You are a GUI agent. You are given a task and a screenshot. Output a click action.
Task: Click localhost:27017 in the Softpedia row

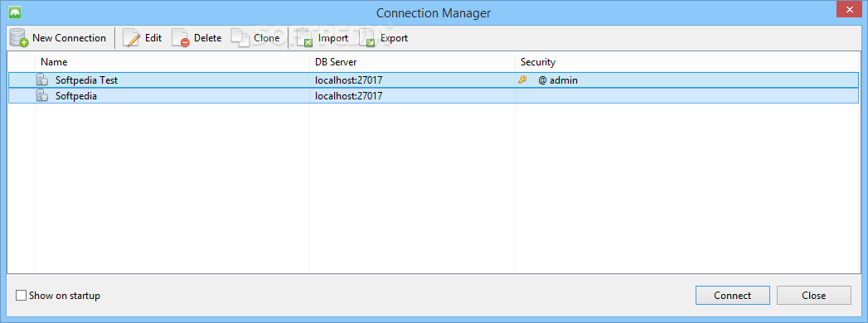point(349,96)
